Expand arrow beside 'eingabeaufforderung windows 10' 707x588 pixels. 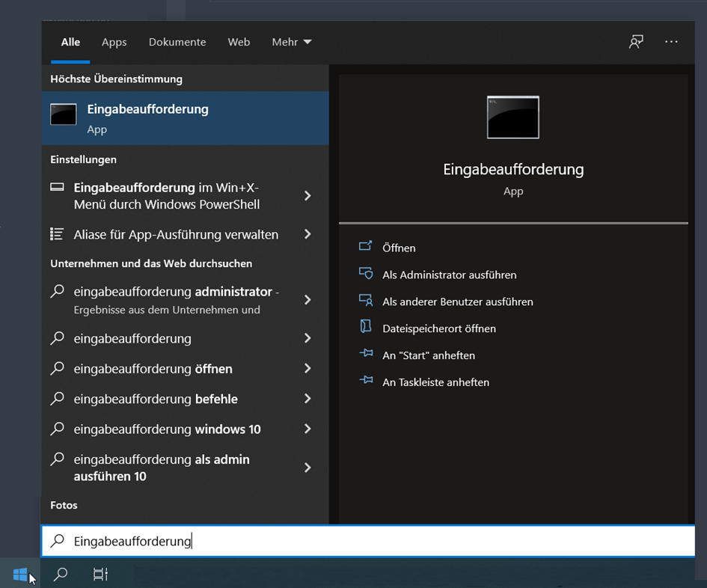(307, 429)
